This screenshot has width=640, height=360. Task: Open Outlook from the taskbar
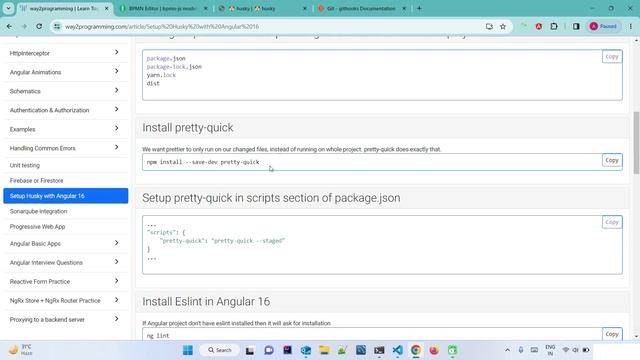pyautogui.click(x=306, y=350)
